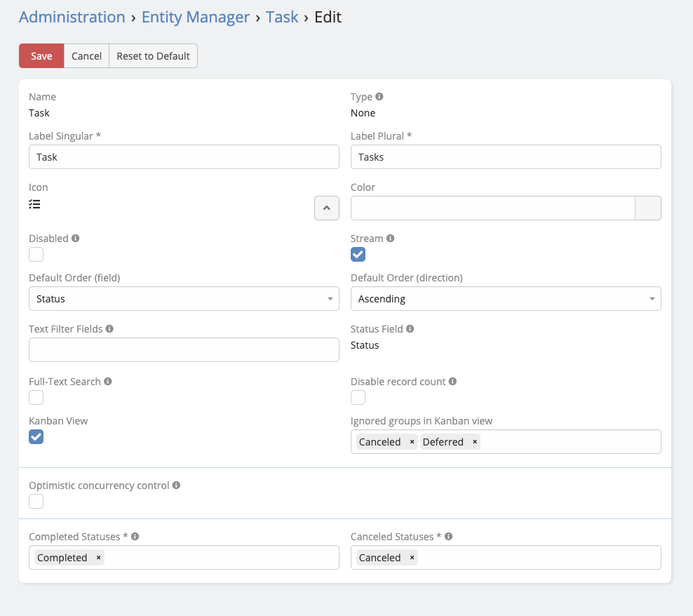This screenshot has height=616, width=693.
Task: Remove Canceled tag from ignored Kanban groups
Action: coord(412,442)
